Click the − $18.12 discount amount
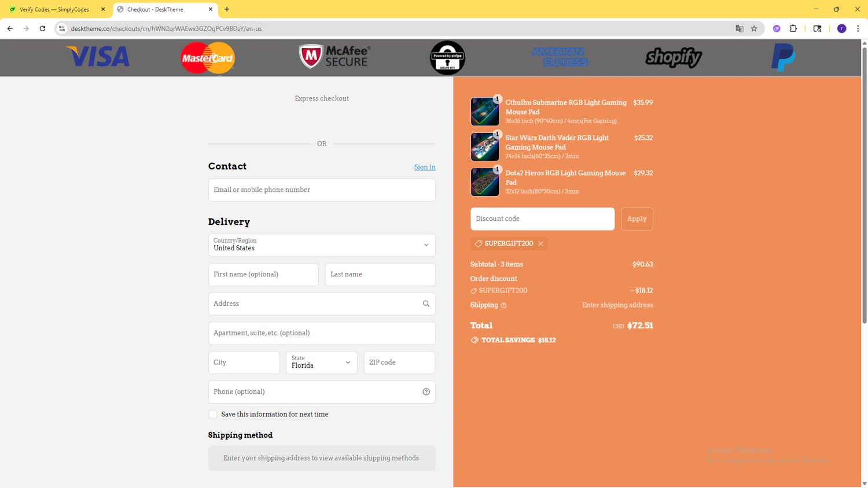This screenshot has height=488, width=868. tap(641, 291)
